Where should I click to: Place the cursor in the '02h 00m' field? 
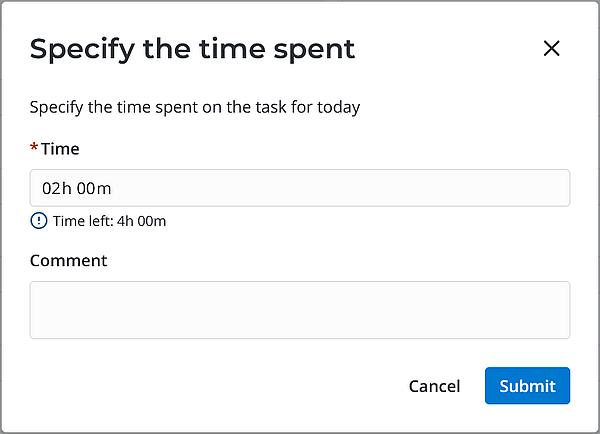pos(300,188)
